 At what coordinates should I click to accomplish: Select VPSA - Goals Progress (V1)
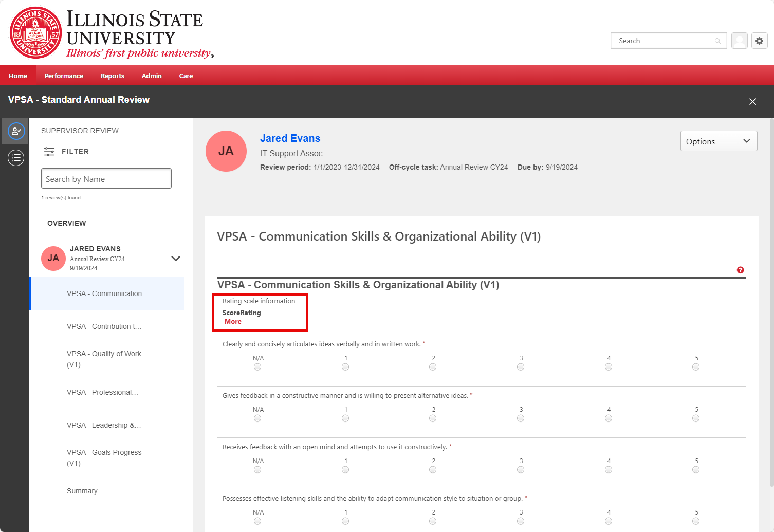[104, 457]
